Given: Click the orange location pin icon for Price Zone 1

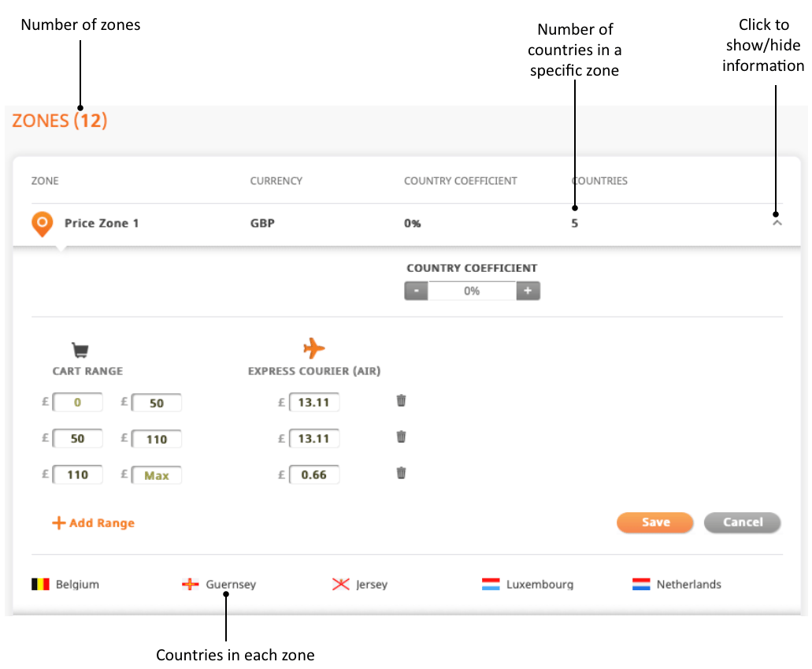Looking at the screenshot, I should 43,224.
